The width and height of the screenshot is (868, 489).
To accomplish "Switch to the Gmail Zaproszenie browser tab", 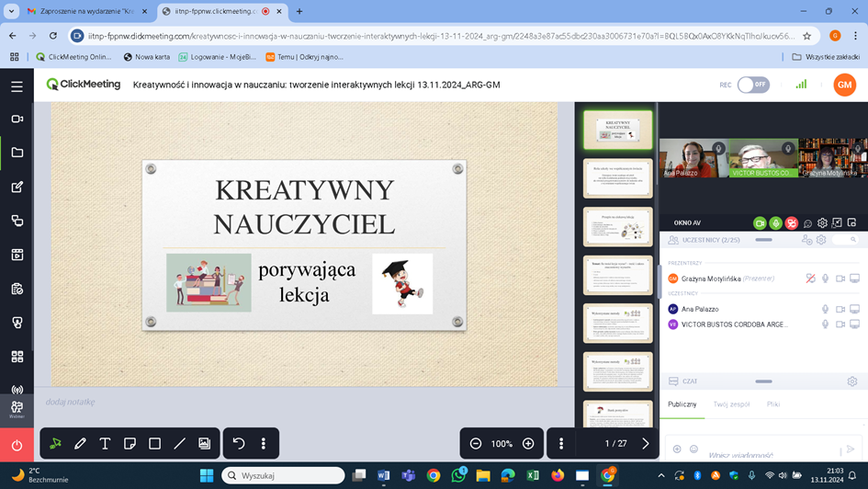I will [87, 11].
